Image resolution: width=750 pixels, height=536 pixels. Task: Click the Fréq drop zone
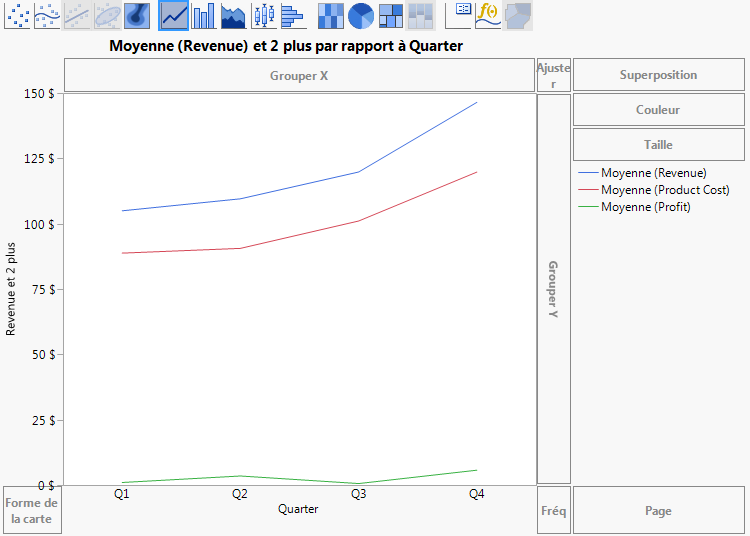[553, 510]
